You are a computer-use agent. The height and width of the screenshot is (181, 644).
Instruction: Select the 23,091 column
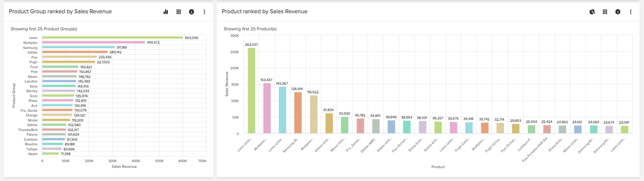[x=624, y=130]
